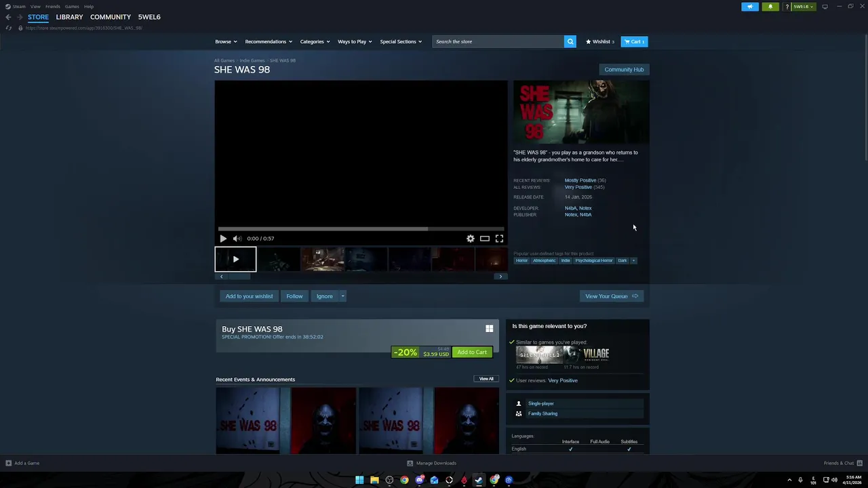Click View Your Queue
This screenshot has width=868, height=488.
click(x=612, y=296)
